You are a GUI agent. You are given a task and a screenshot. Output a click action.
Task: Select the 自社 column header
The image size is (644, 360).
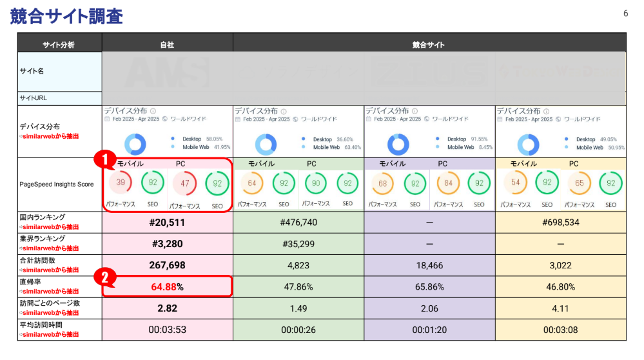167,45
